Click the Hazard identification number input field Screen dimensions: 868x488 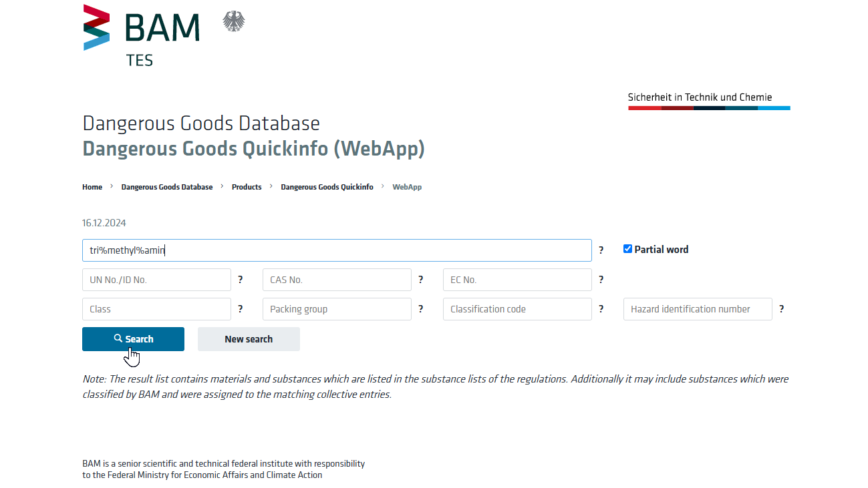[698, 309]
